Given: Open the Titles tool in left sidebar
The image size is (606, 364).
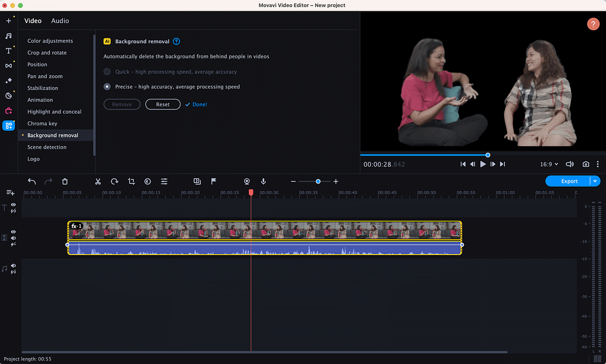Looking at the screenshot, I should coord(8,51).
